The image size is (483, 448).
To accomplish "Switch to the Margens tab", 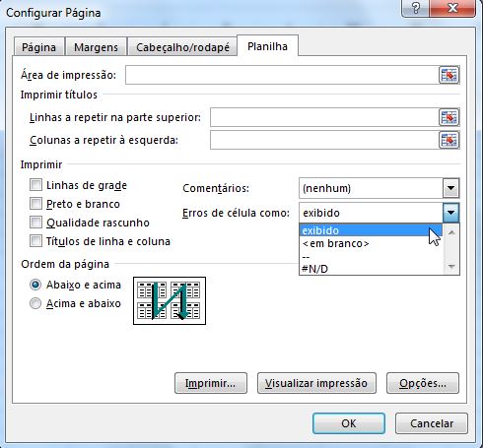I will pyautogui.click(x=96, y=47).
